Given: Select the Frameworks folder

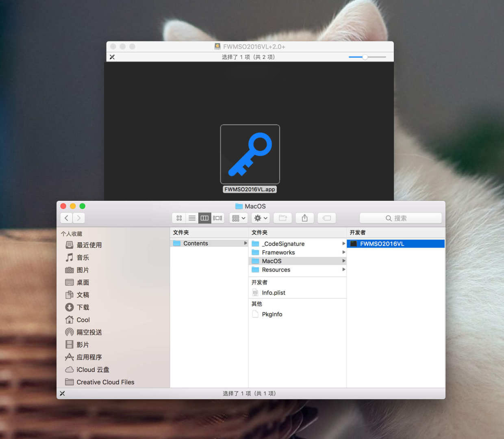Looking at the screenshot, I should (x=298, y=252).
